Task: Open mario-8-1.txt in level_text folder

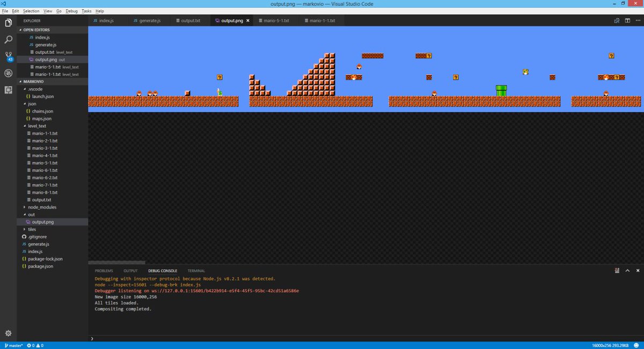Action: coord(53,192)
